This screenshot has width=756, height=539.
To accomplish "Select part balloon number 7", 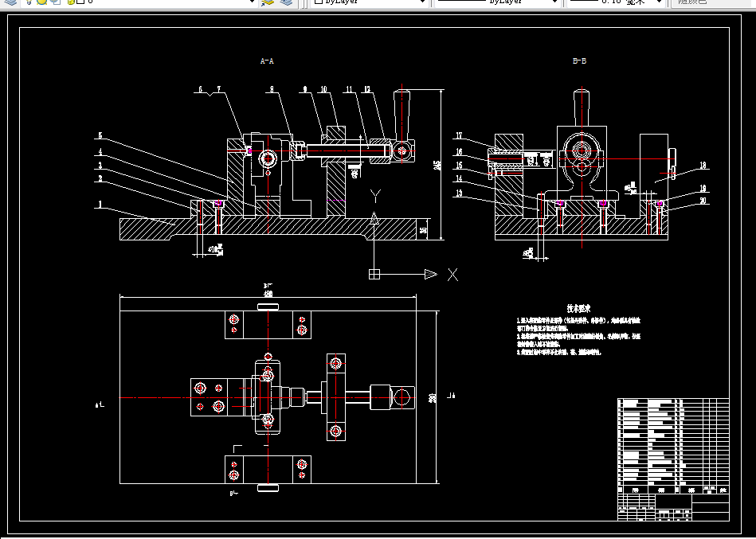I will [x=218, y=90].
